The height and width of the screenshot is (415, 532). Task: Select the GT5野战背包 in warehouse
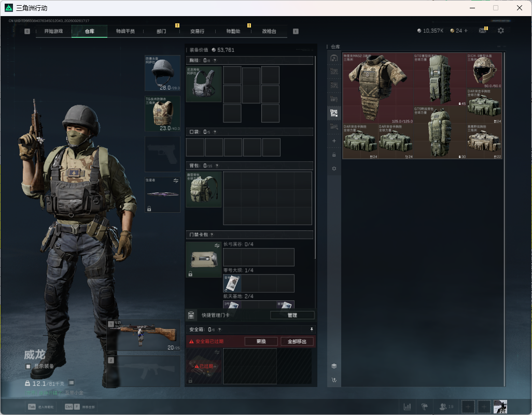tap(440, 132)
